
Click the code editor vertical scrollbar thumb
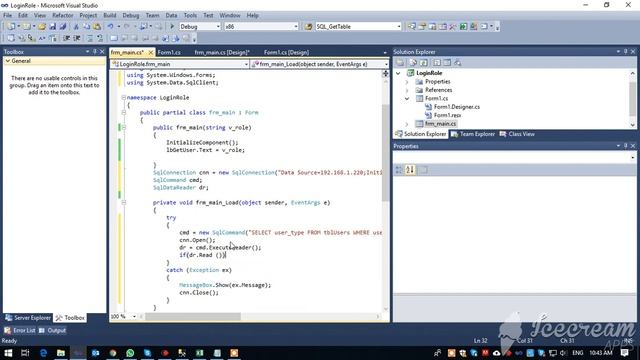[386, 153]
